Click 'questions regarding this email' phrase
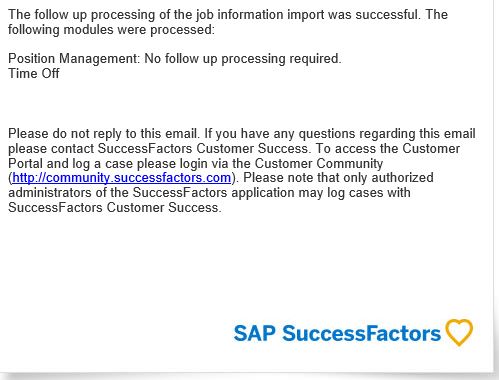The height and width of the screenshot is (380, 499). 387,134
